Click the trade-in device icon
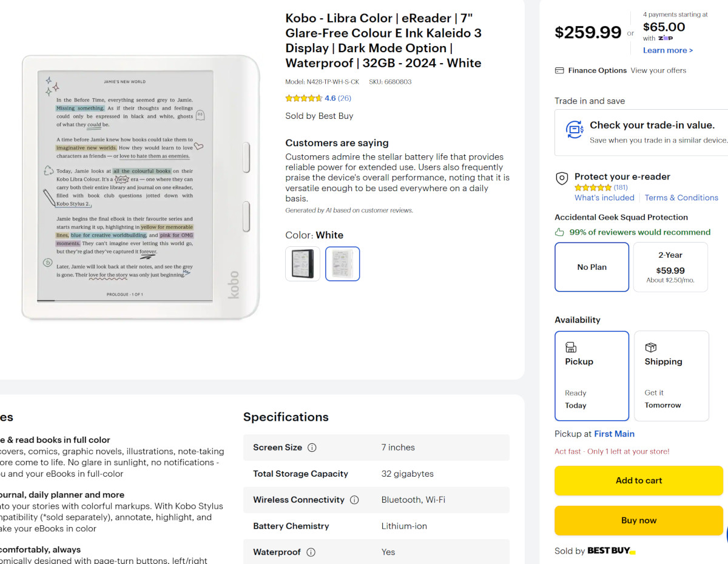Screen dimensions: 728x564 click(x=574, y=129)
